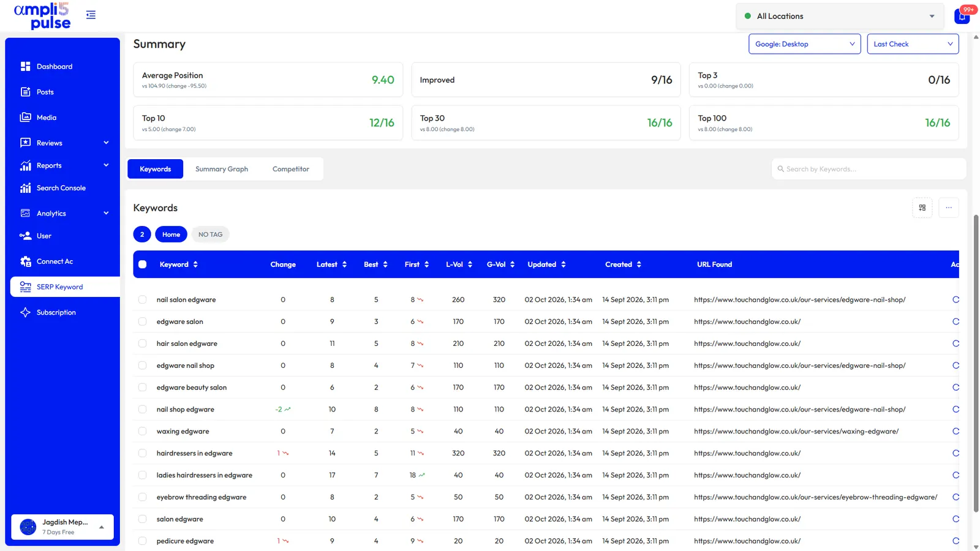Image resolution: width=980 pixels, height=551 pixels.
Task: Switch to the Keywords tab
Action: tap(156, 169)
